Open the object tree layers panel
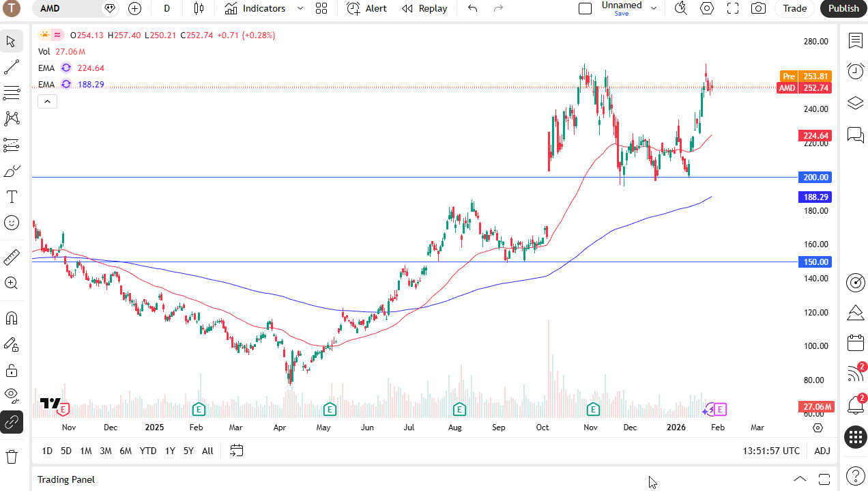The image size is (868, 491). pos(856,102)
